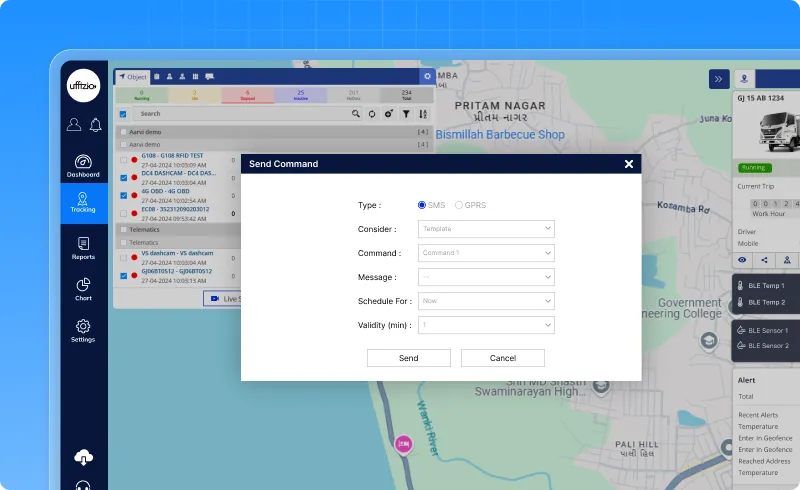Open the Consider dropdown
This screenshot has width=800, height=490.
[486, 229]
